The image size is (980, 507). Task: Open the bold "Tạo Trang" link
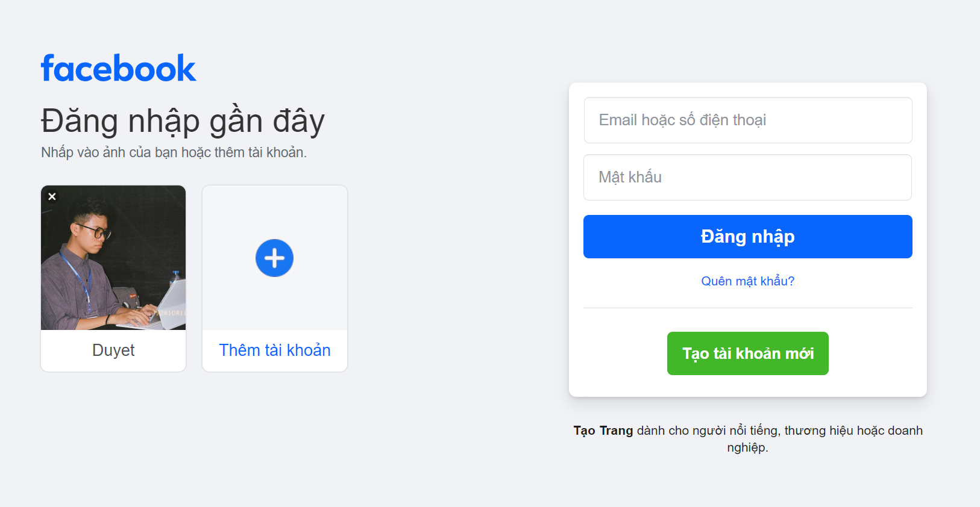603,431
